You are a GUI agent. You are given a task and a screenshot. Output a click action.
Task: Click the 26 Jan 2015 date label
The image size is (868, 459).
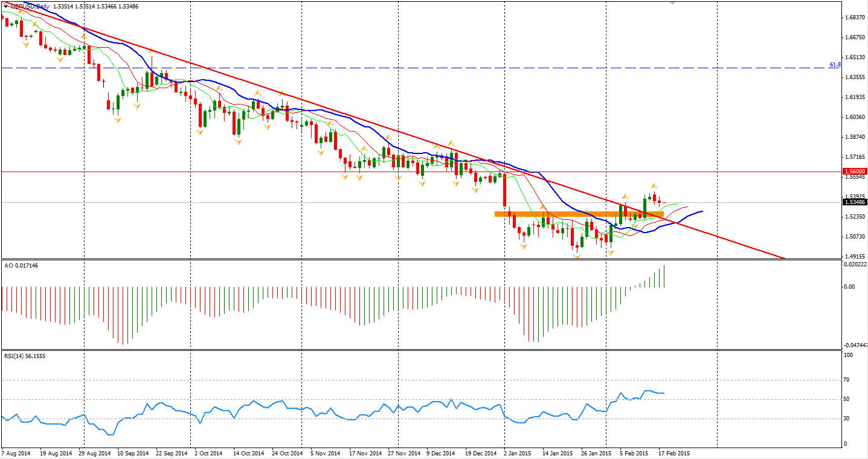pyautogui.click(x=596, y=452)
